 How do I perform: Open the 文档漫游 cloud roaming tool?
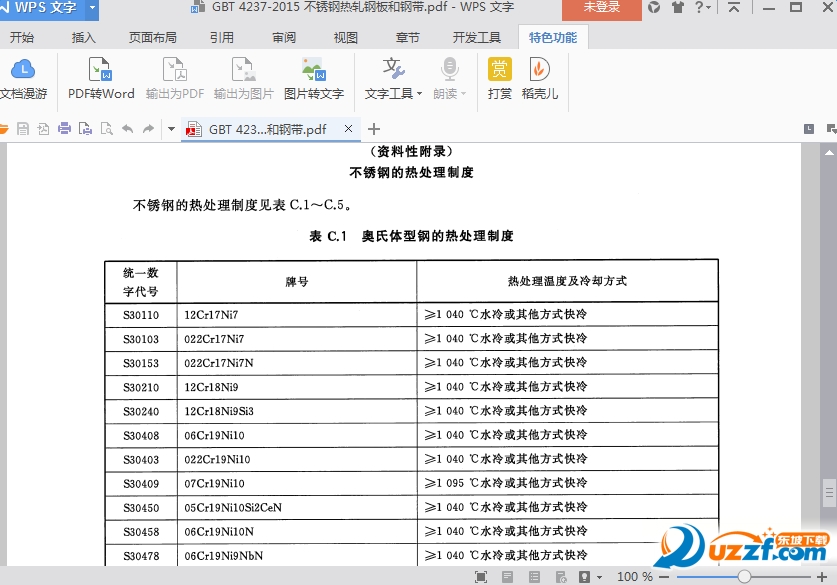point(23,79)
